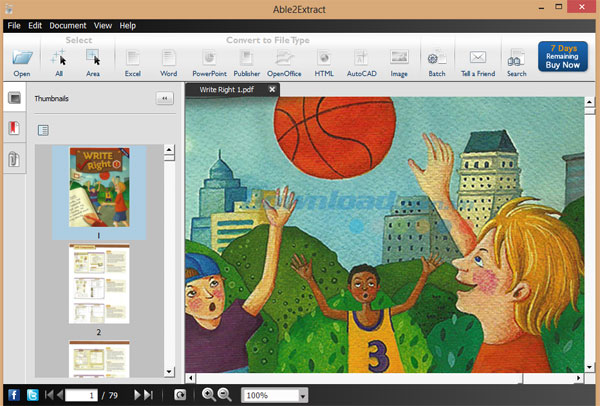600x406 pixels.
Task: Select the Write Right 1.pdf tab
Action: coord(225,89)
